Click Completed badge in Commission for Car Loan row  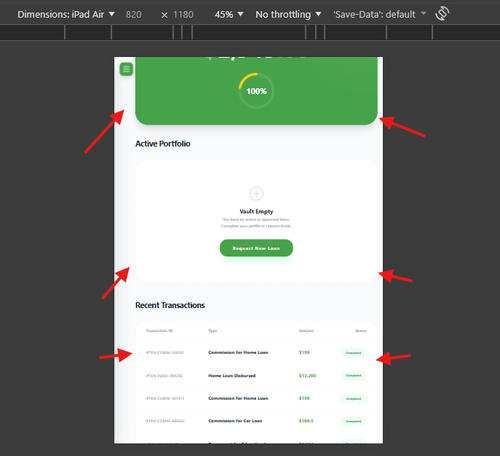(x=354, y=421)
